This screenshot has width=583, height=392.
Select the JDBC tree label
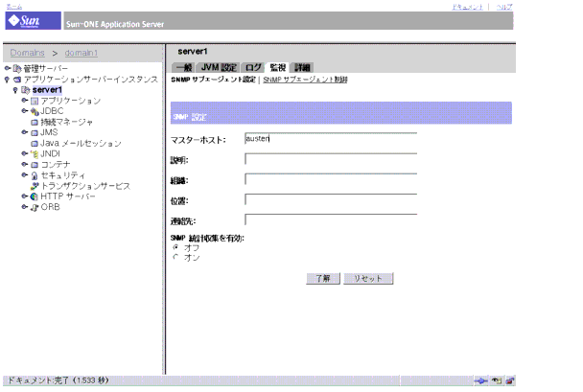click(x=52, y=111)
